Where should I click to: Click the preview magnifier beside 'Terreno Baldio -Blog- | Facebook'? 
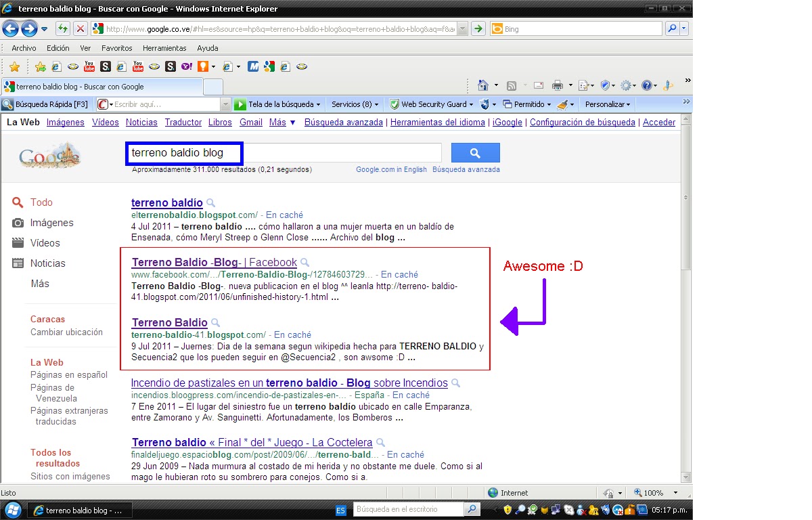coord(305,262)
